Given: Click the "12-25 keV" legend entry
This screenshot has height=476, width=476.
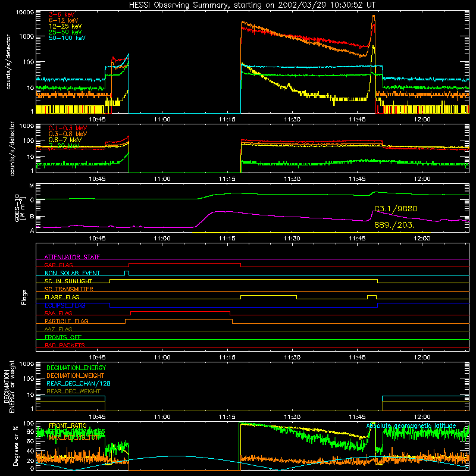Looking at the screenshot, I should 65,26.
